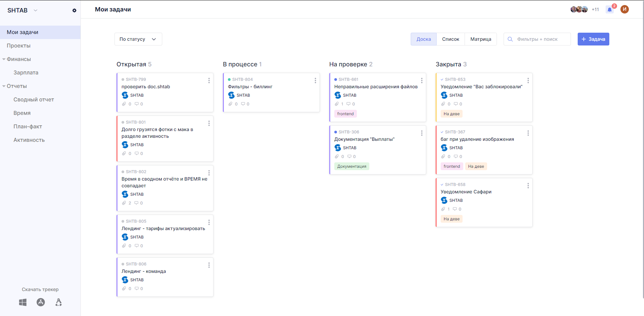
Task: Open the three-dot menu on SHTB-367 card
Action: click(528, 133)
